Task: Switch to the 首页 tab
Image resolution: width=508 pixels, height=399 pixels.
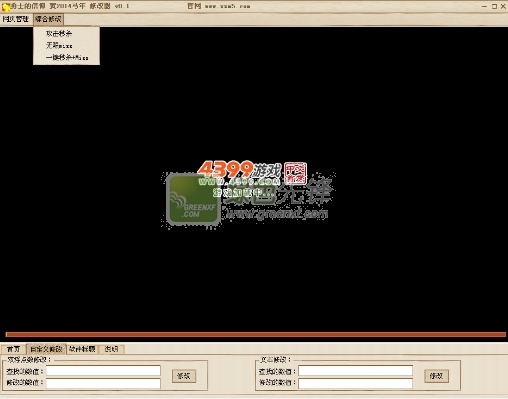Action: point(14,349)
